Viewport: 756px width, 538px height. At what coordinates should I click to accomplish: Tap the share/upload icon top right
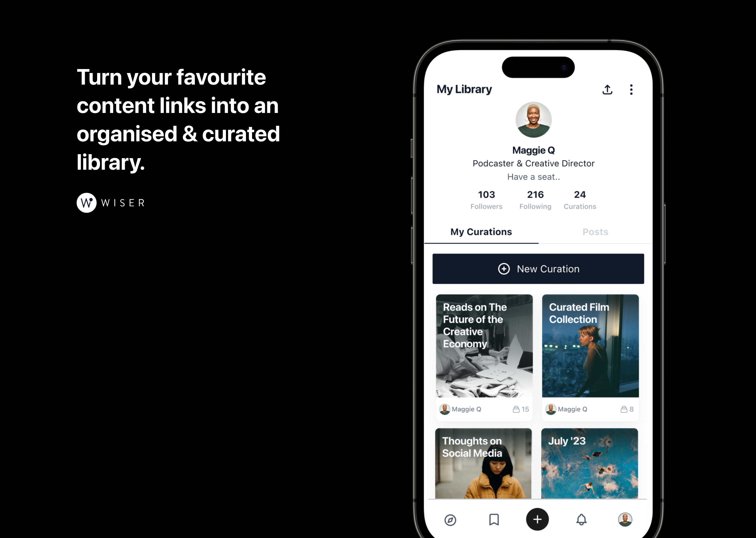(x=608, y=89)
